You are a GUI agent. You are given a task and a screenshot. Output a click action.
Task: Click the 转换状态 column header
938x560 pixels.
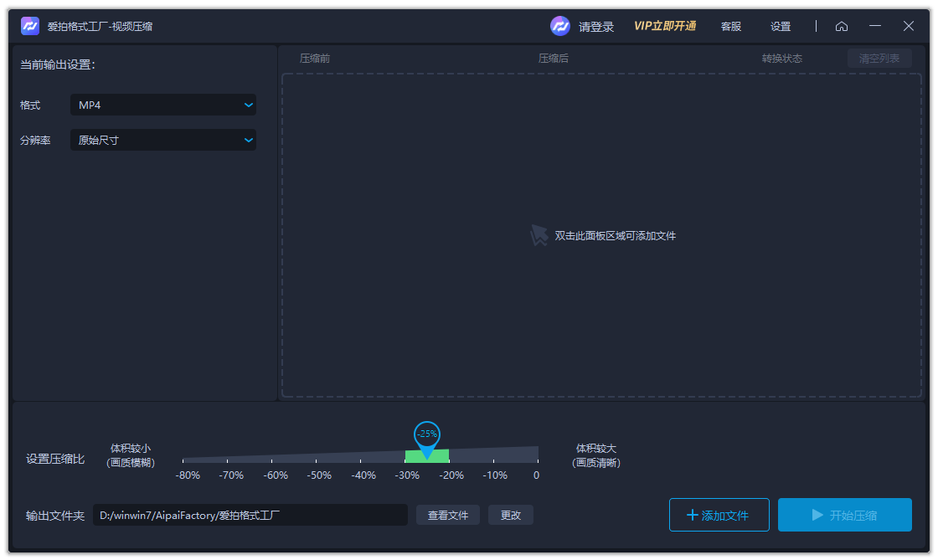(x=782, y=58)
